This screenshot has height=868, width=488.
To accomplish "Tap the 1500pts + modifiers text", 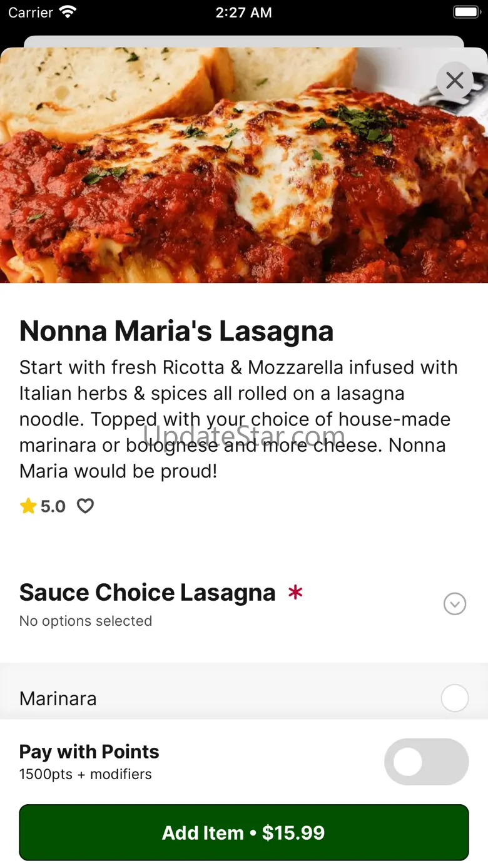I will (86, 774).
